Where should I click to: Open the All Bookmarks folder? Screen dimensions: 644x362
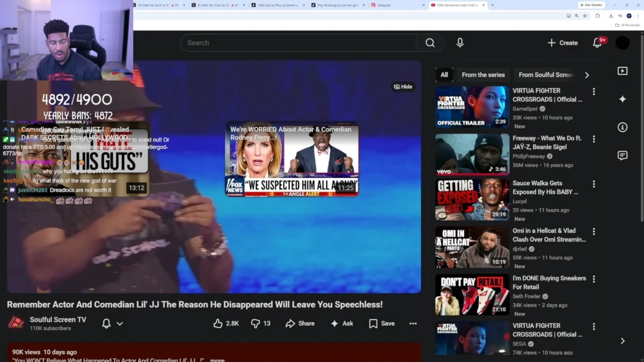click(x=628, y=25)
